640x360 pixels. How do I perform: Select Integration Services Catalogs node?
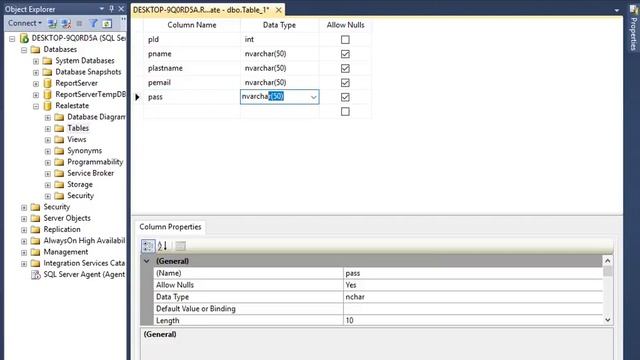pos(84,263)
